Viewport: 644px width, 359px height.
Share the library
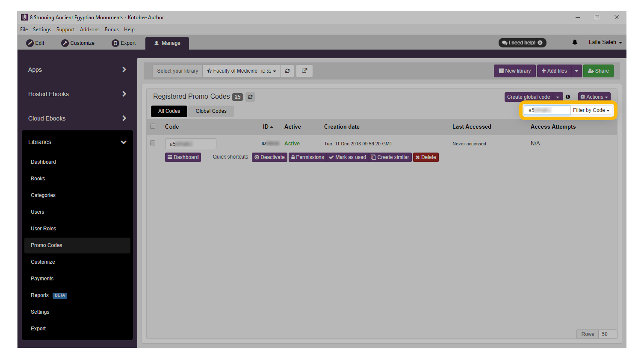pyautogui.click(x=598, y=71)
